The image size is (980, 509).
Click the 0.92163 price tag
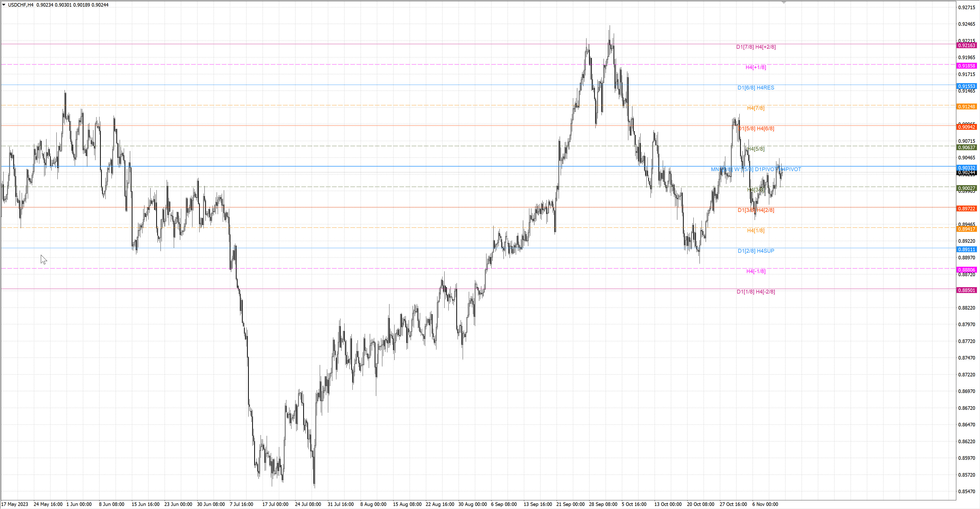point(966,46)
